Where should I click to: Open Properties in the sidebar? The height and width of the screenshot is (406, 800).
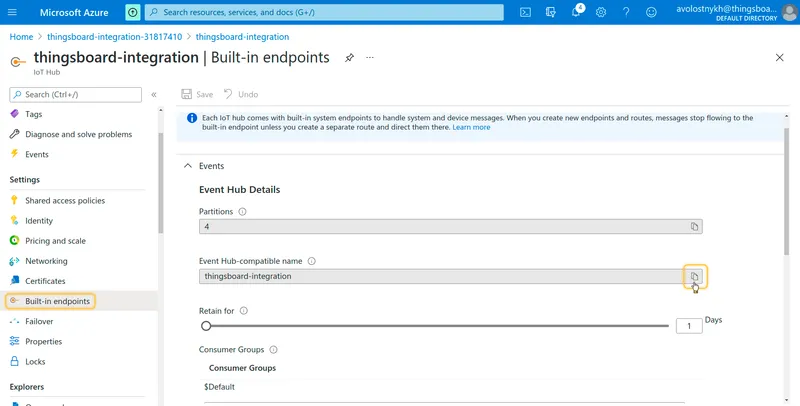tap(43, 342)
